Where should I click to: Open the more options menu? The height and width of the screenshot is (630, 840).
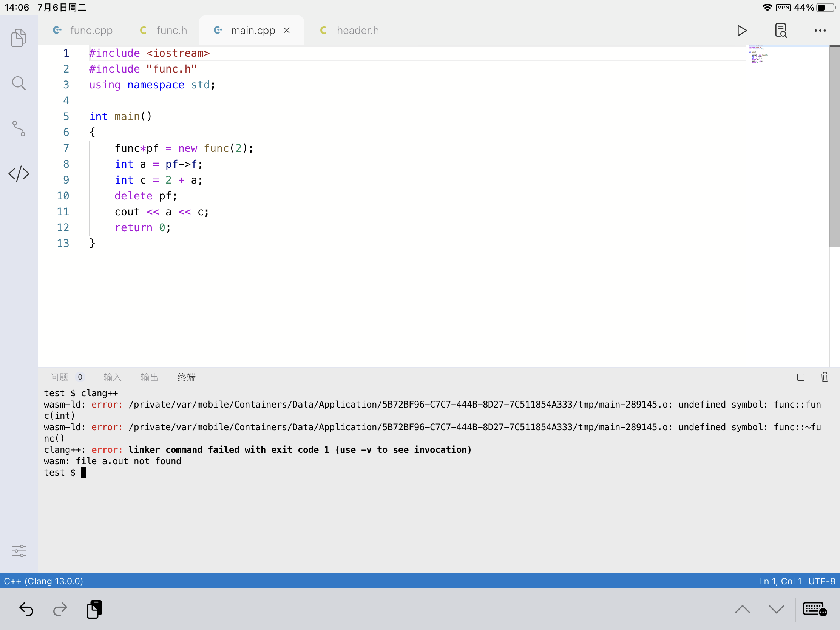click(x=820, y=30)
